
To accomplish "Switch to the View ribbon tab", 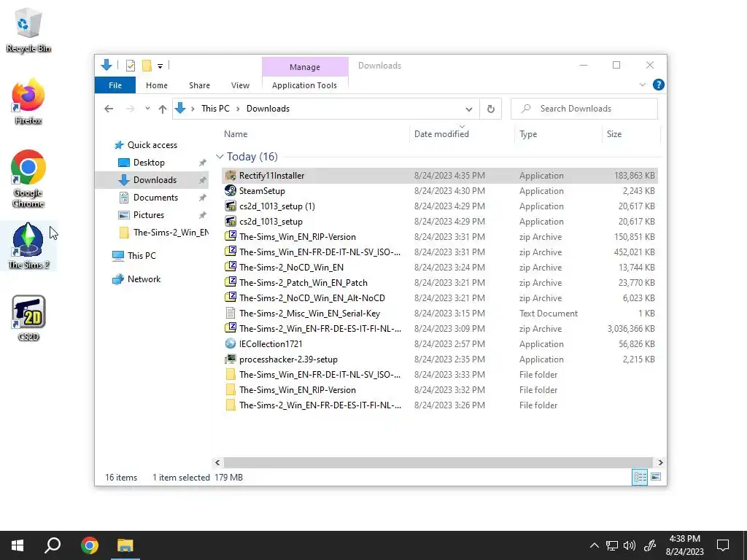I will [240, 85].
